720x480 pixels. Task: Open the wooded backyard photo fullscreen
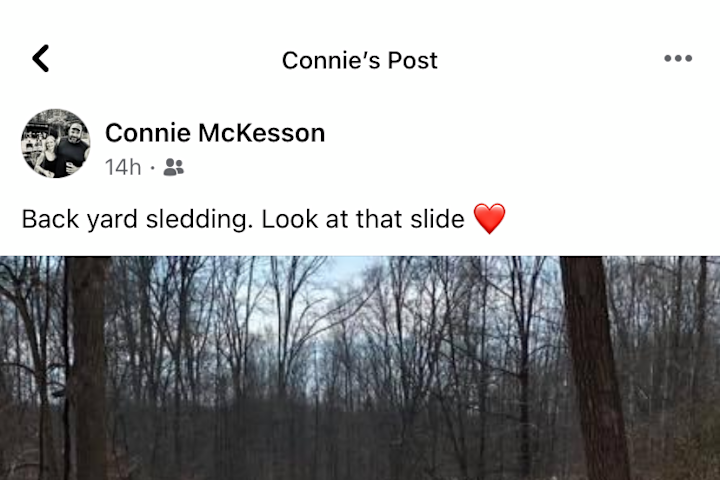click(360, 368)
